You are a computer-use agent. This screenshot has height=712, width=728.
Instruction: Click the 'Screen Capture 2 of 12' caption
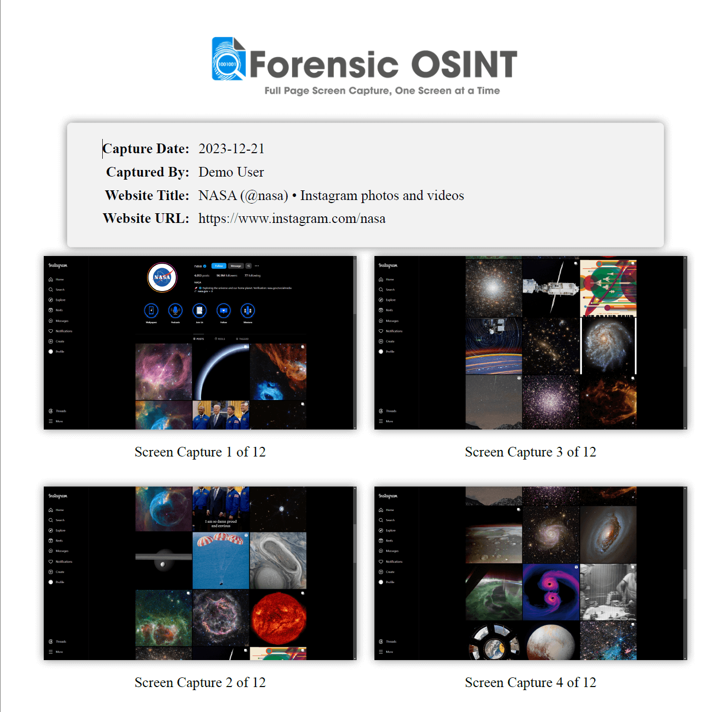pyautogui.click(x=200, y=682)
